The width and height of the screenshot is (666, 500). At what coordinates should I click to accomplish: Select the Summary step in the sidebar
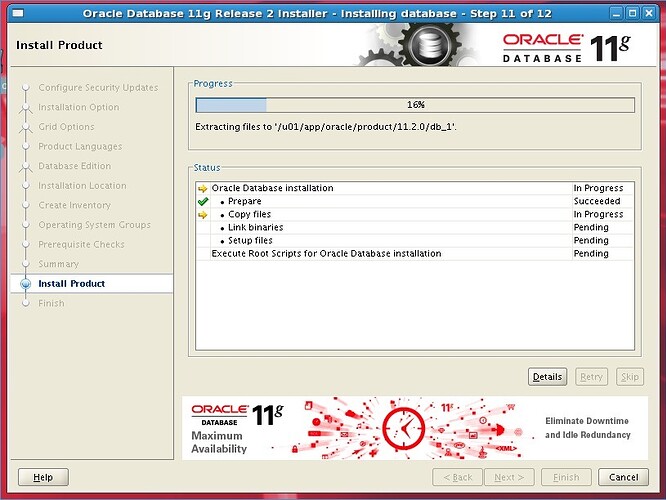point(58,264)
